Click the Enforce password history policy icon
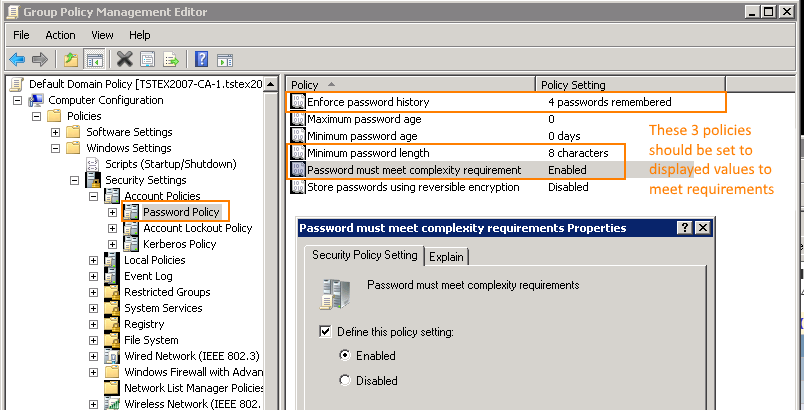 pyautogui.click(x=297, y=102)
